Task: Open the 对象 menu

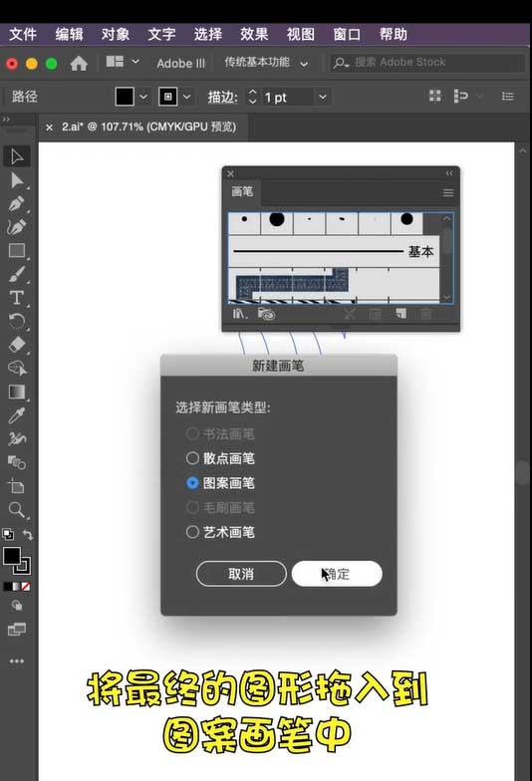Action: tap(116, 34)
